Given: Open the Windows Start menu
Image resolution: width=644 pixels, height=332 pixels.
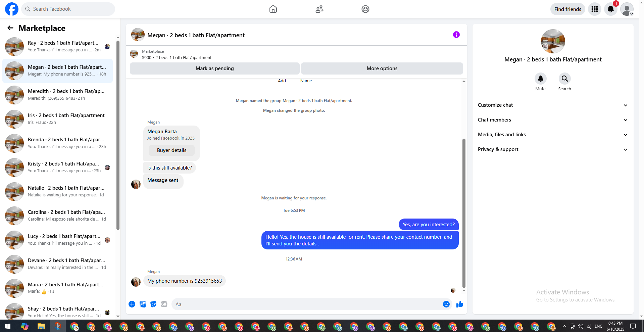Looking at the screenshot, I should 8,326.
